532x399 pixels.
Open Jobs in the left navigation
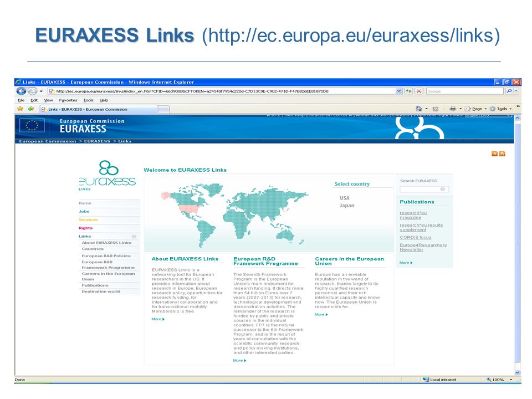coord(84,211)
